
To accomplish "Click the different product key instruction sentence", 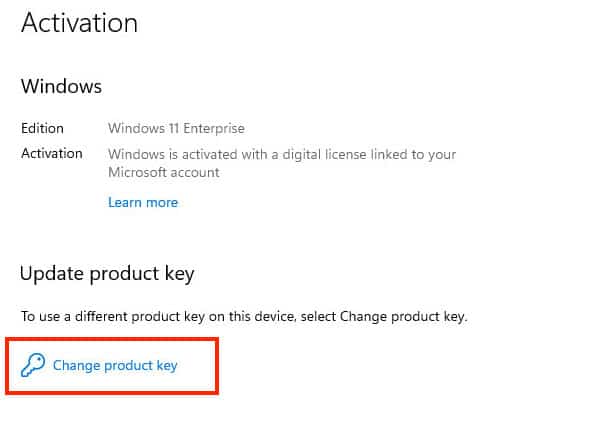I will coord(244,316).
